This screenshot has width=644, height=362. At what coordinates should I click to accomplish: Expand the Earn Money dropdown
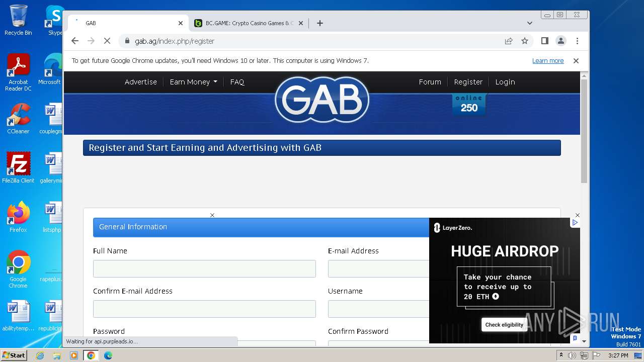click(x=193, y=82)
